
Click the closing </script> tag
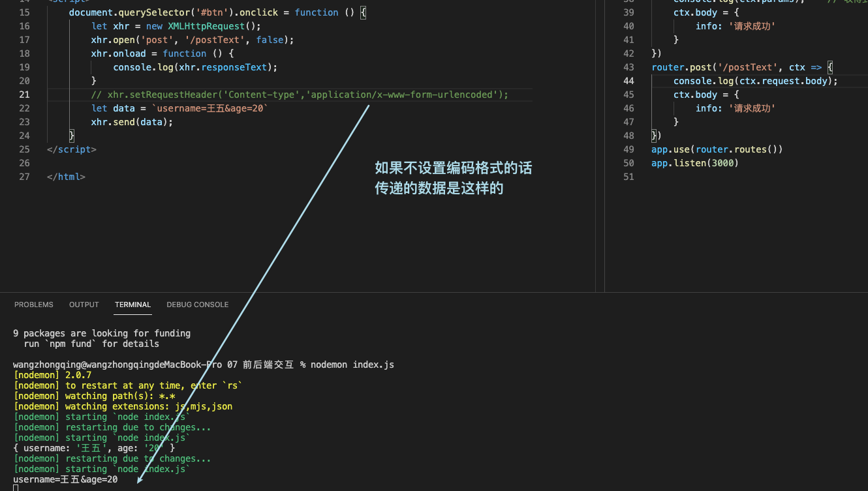click(x=72, y=149)
